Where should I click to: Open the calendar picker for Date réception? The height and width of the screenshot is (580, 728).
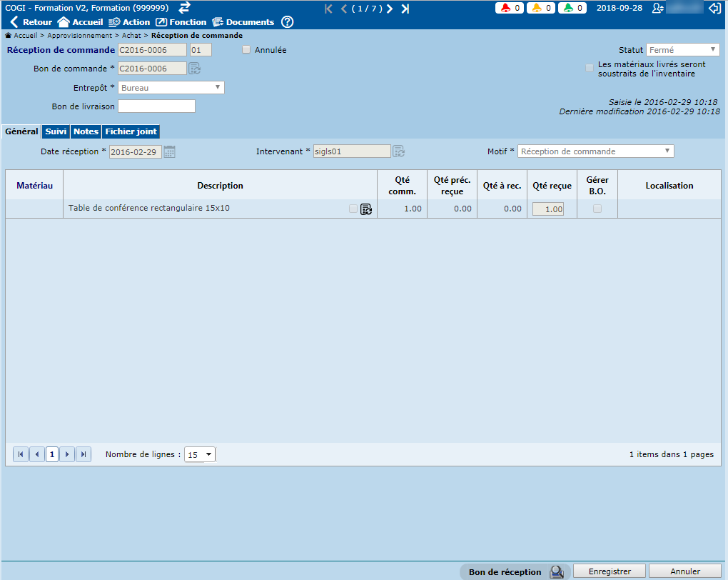(170, 151)
